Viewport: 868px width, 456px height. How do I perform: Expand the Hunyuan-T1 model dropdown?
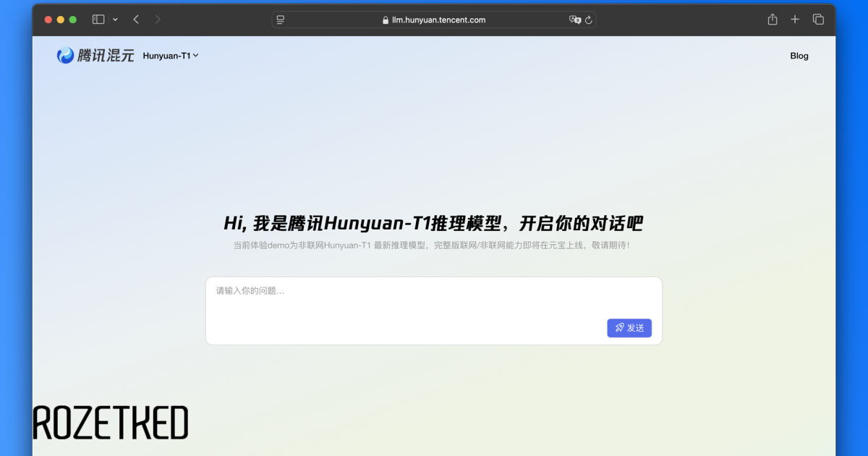click(171, 56)
